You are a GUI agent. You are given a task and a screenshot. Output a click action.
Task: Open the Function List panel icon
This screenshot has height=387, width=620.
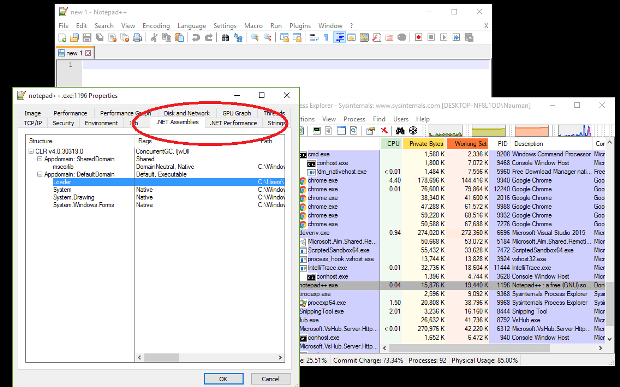click(x=377, y=38)
